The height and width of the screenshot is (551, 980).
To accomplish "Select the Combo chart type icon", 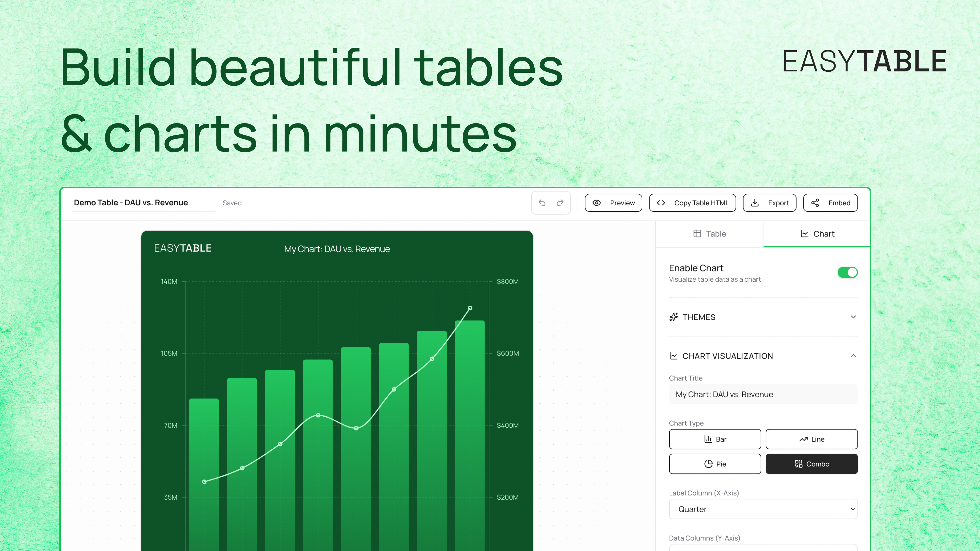I will click(x=799, y=464).
